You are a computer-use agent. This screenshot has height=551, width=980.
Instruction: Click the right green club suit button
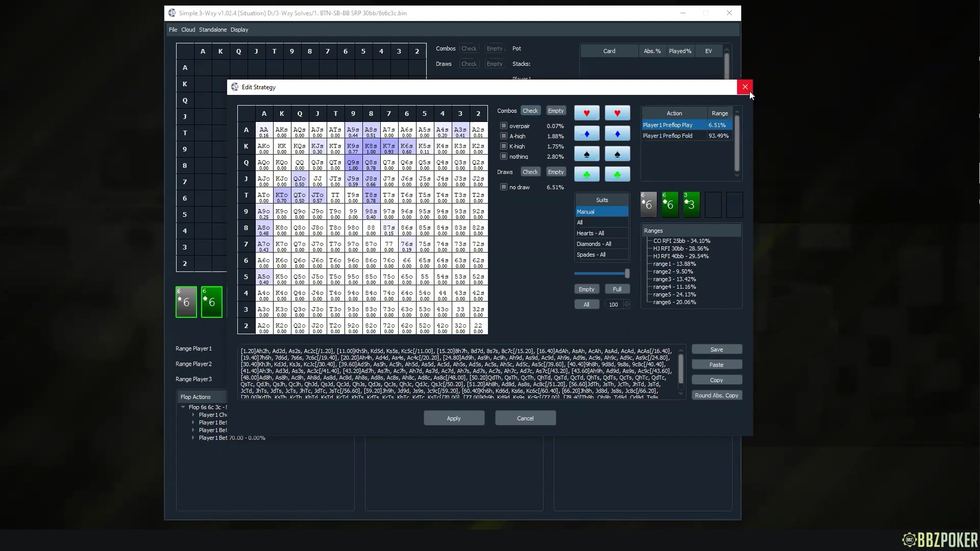coord(617,174)
